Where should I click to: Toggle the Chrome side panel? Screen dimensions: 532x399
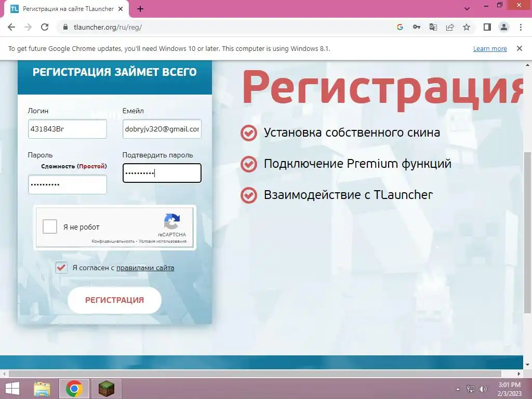pyautogui.click(x=487, y=27)
